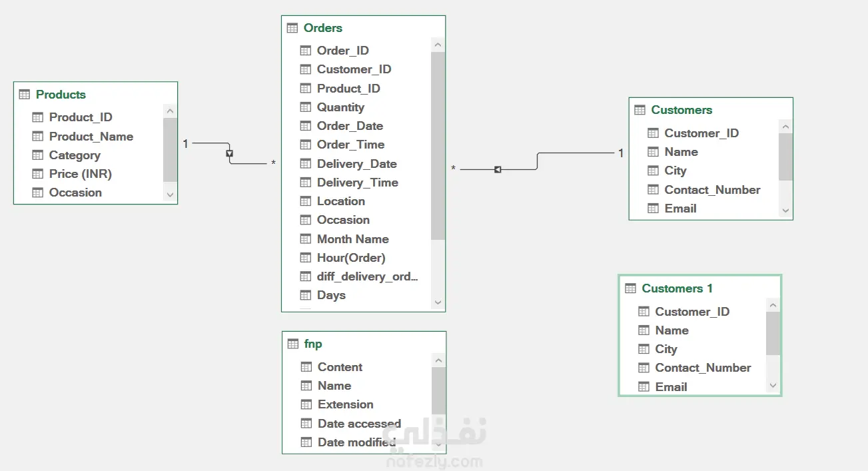Viewport: 868px width, 471px height.
Task: Click the down scroll arrow in Customers 1 table
Action: click(x=773, y=385)
